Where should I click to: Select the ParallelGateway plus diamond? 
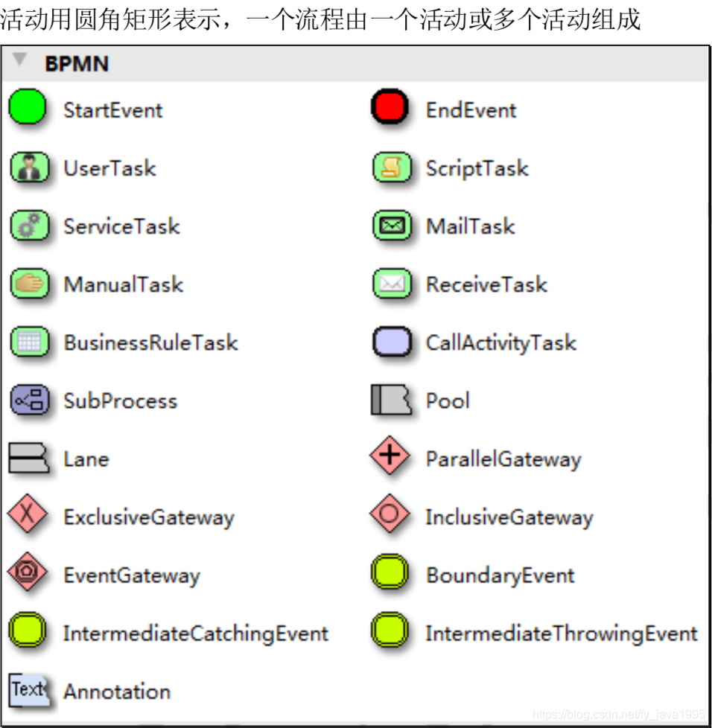pos(390,456)
